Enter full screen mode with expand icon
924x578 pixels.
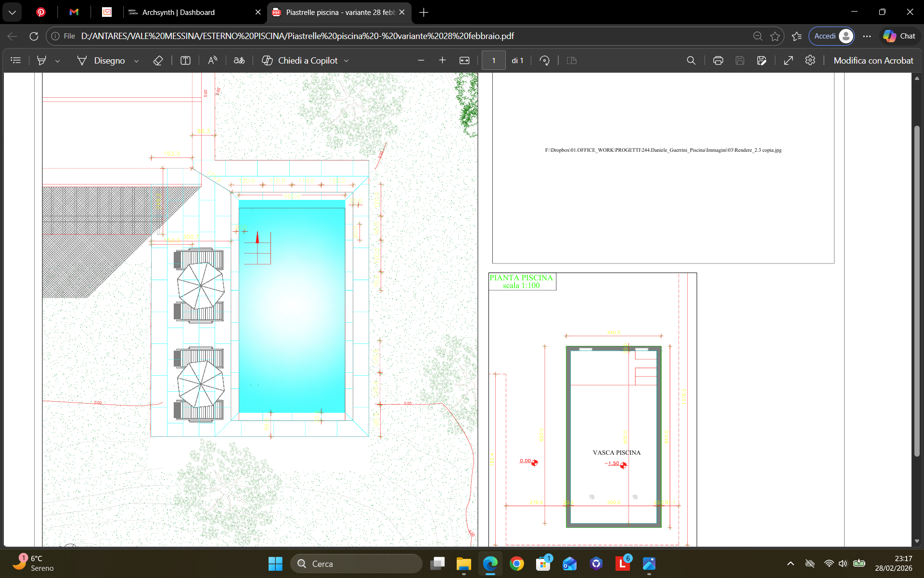788,61
